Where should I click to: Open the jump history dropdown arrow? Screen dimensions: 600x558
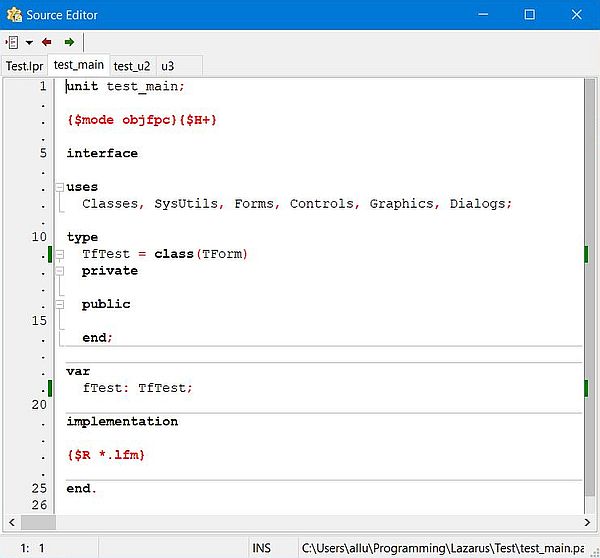(x=29, y=42)
